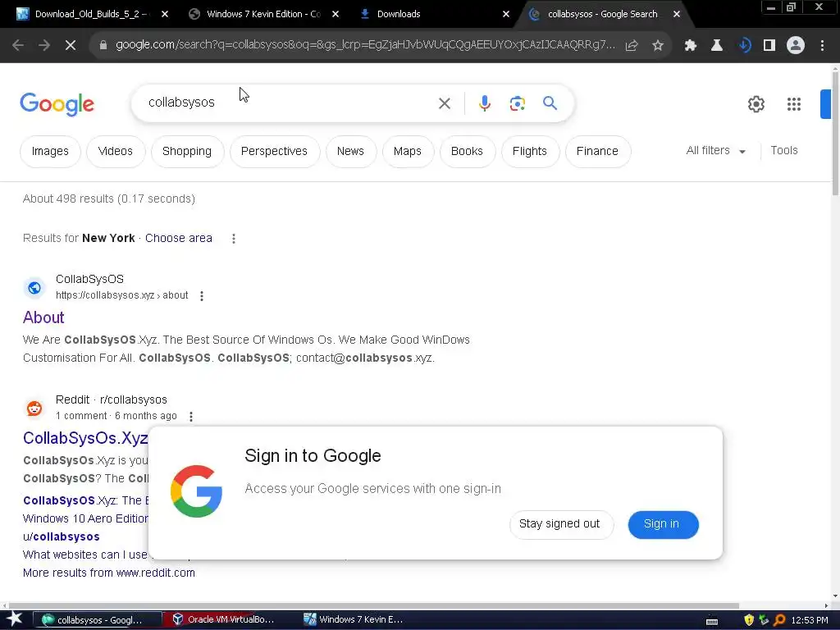
Task: Filter results by News
Action: click(x=350, y=151)
